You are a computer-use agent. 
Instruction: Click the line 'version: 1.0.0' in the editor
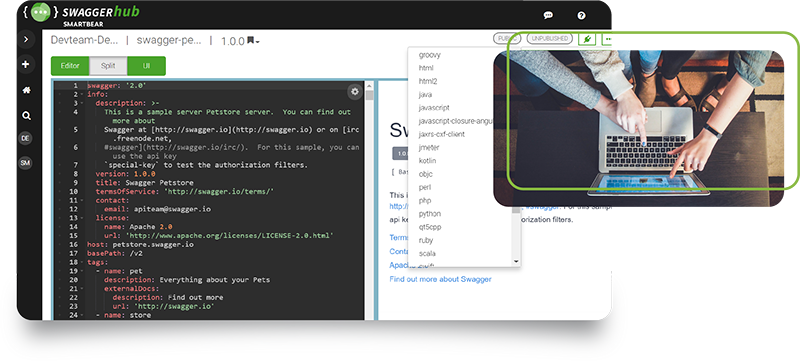click(x=125, y=173)
